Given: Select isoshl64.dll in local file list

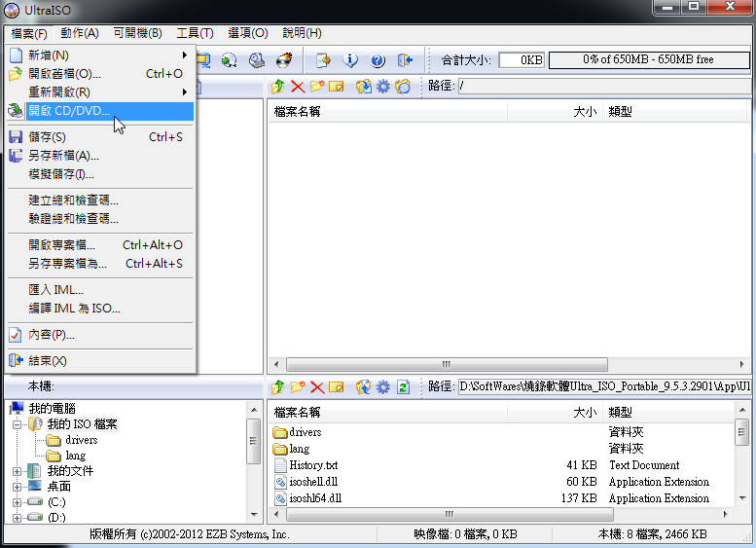Looking at the screenshot, I should click(x=315, y=498).
